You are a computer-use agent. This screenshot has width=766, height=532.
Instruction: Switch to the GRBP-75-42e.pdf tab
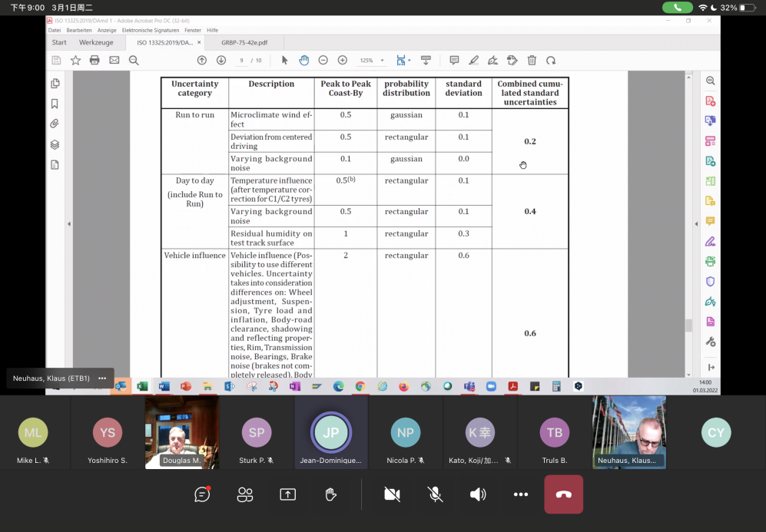click(244, 43)
